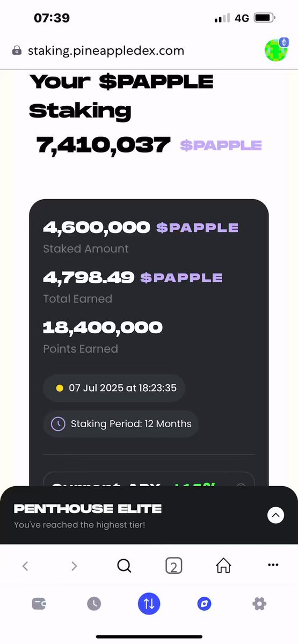Open the tabs switcher showing 2
Screen dimensions: 298x644
click(x=173, y=566)
